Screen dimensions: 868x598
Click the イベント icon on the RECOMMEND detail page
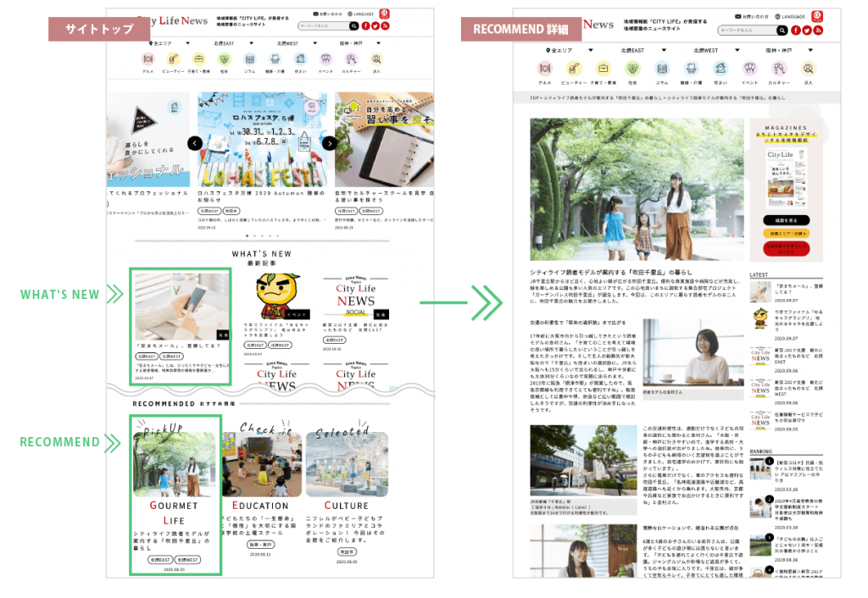click(x=749, y=69)
